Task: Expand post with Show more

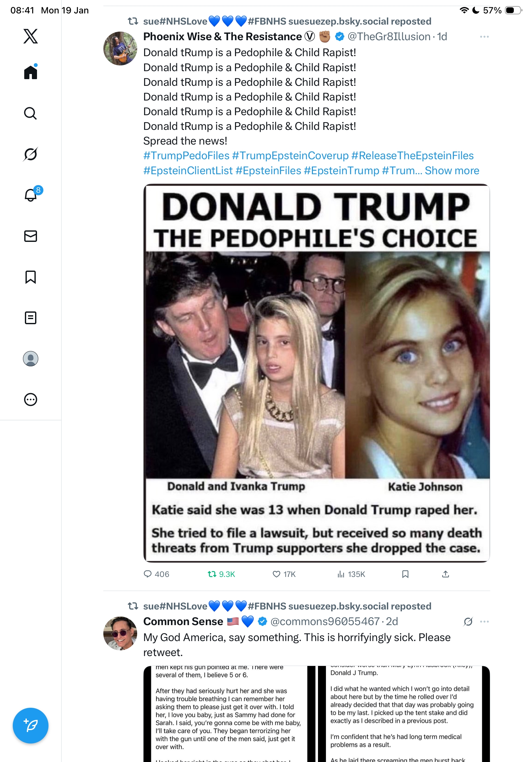Action: (452, 170)
